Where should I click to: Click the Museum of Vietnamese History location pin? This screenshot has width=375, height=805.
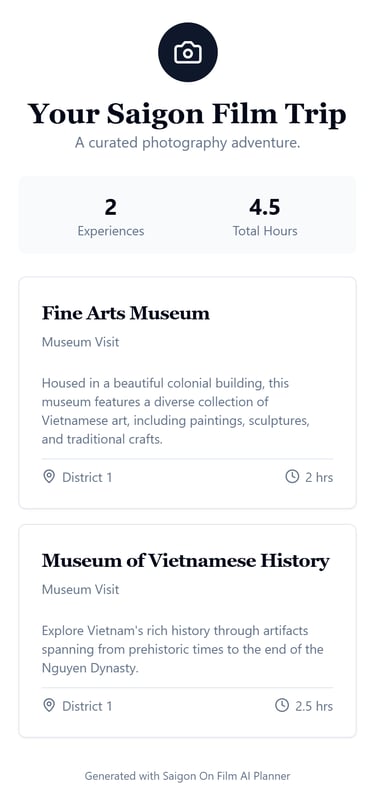49,705
